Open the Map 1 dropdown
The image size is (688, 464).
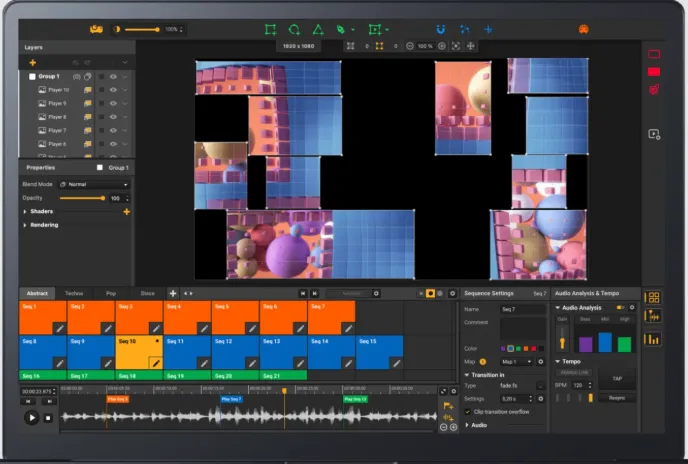click(x=517, y=362)
